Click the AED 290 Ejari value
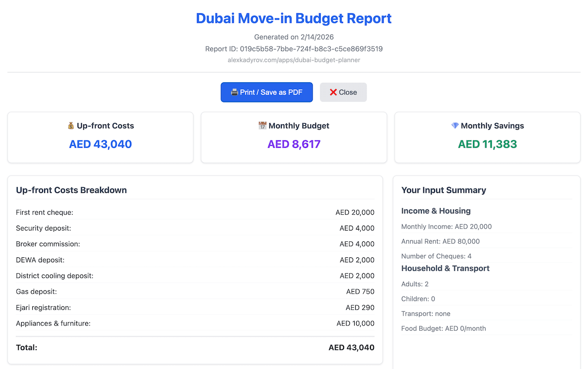Viewport: 588px width, 369px height. pyautogui.click(x=360, y=307)
